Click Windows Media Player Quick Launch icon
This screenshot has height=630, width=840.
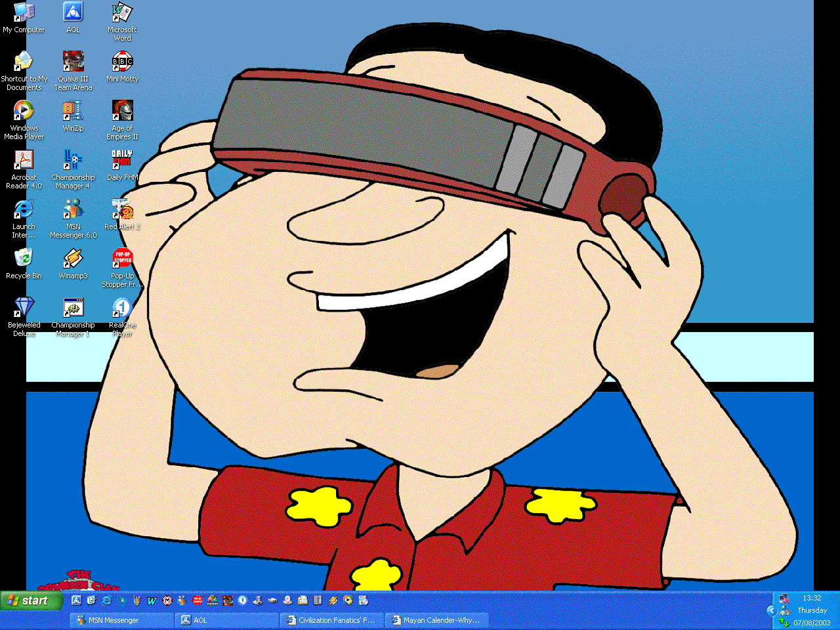pos(348,600)
